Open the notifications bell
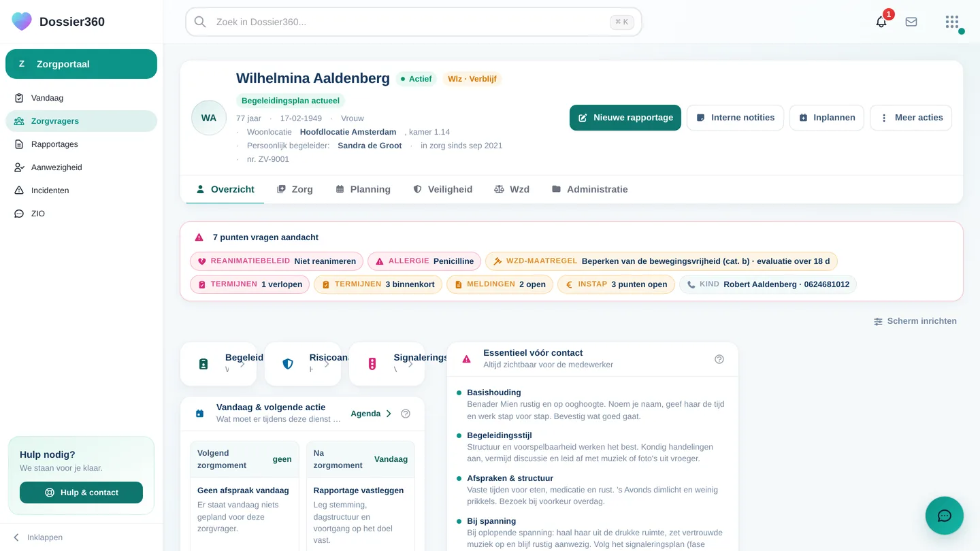 click(881, 22)
